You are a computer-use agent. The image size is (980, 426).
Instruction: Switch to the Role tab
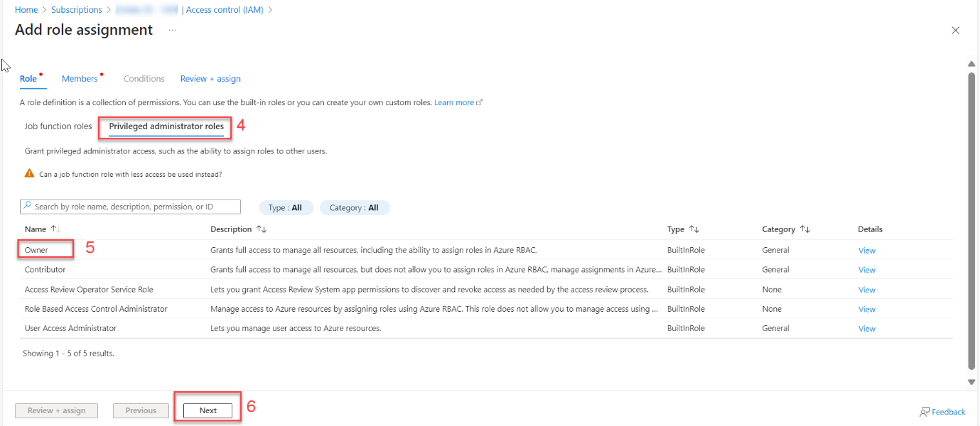(x=28, y=79)
